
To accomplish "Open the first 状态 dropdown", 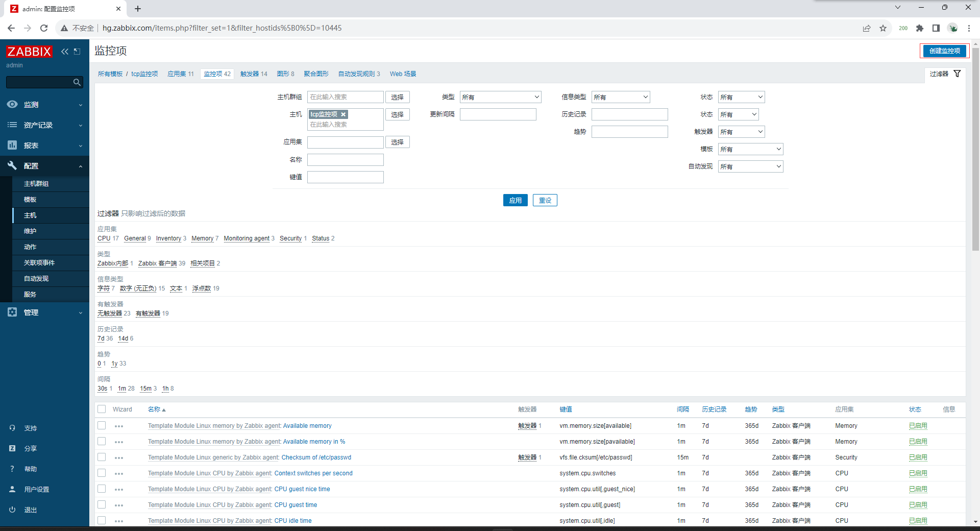I will click(x=741, y=97).
